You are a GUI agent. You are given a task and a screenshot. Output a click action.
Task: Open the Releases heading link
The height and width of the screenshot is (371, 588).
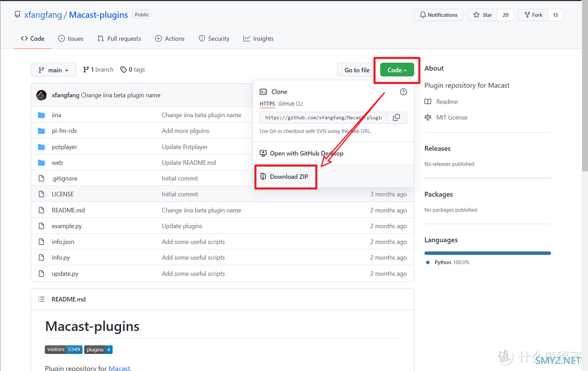(437, 148)
